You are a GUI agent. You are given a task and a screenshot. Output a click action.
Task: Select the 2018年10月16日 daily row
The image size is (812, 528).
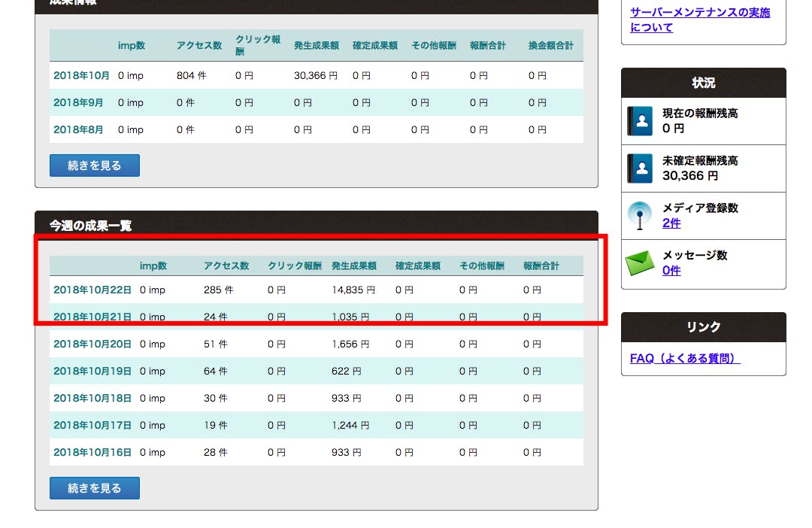tap(92, 453)
